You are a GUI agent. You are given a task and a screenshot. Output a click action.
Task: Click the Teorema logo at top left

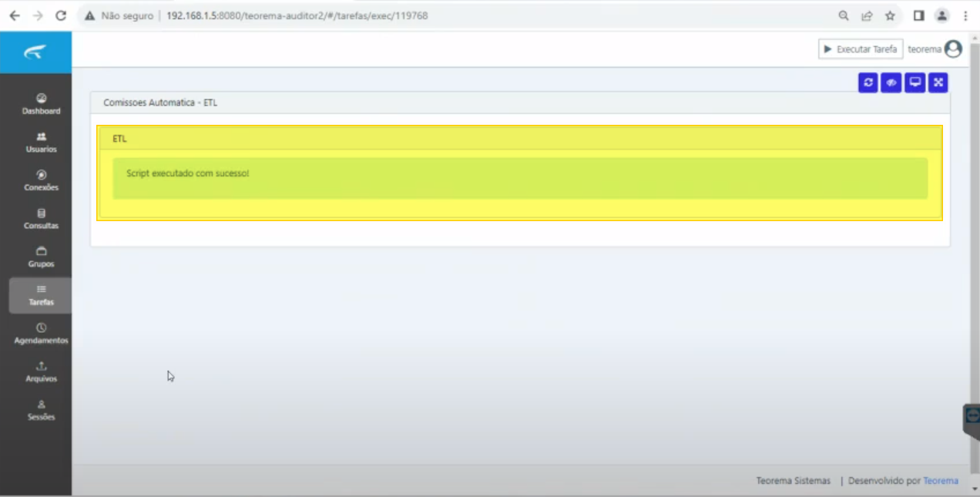[35, 52]
